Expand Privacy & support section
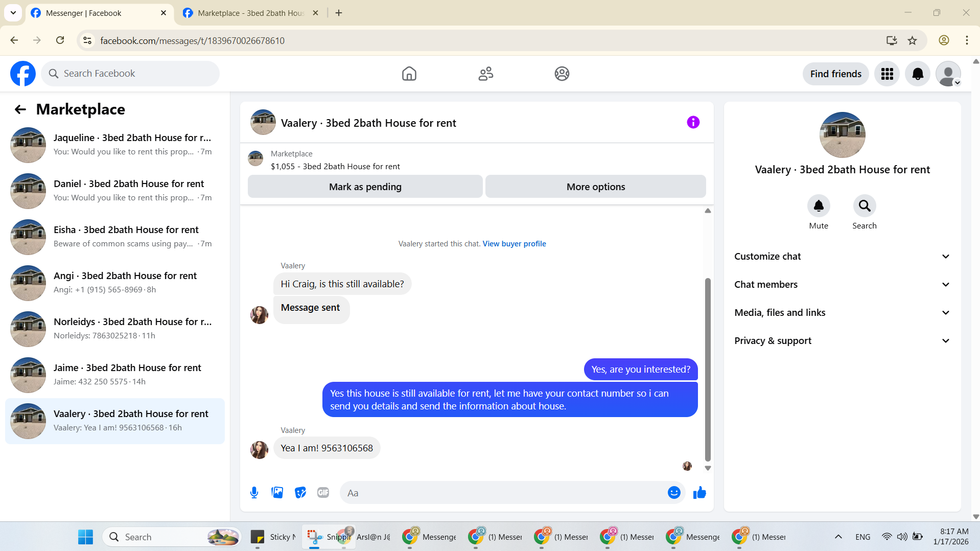The height and width of the screenshot is (551, 980). pos(842,341)
